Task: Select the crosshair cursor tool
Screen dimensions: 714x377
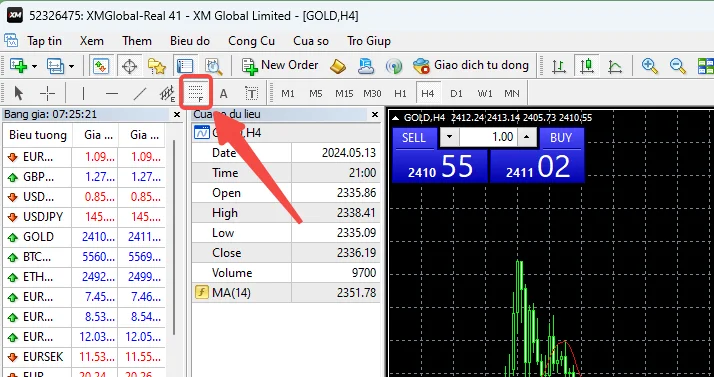Action: coord(47,94)
